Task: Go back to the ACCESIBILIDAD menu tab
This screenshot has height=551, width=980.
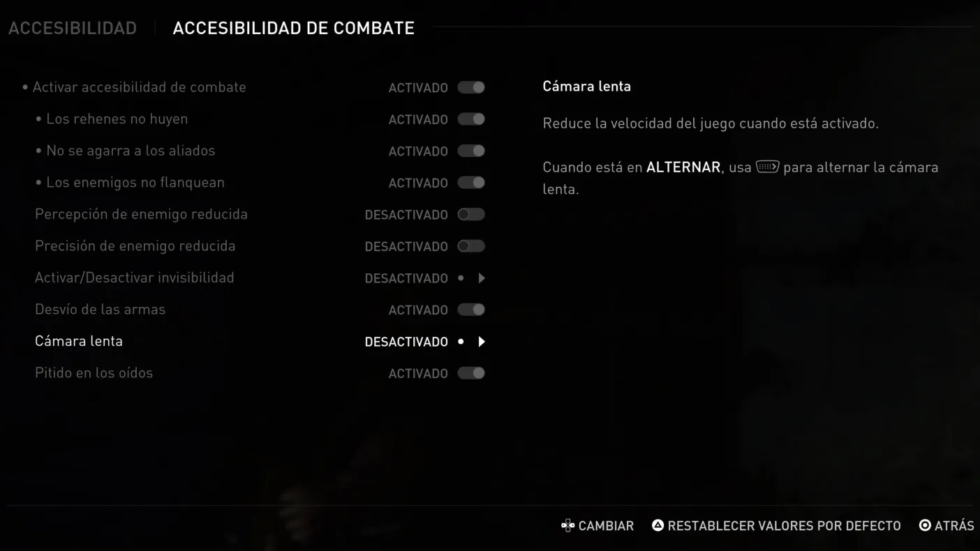Action: 73,28
